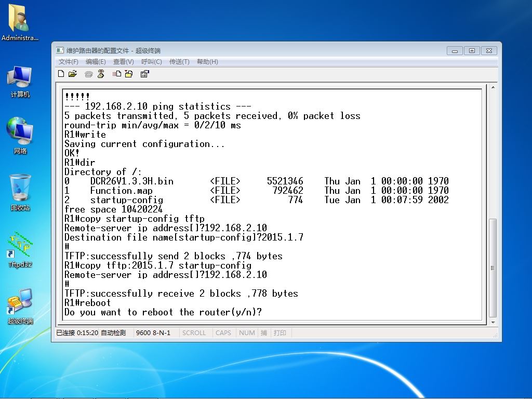The width and height of the screenshot is (532, 399).
Task: Open the 帮助(H) menu
Action: pos(207,62)
